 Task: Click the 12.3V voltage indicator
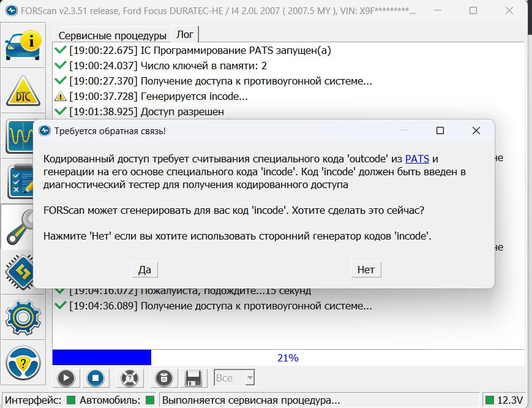pyautogui.click(x=504, y=400)
